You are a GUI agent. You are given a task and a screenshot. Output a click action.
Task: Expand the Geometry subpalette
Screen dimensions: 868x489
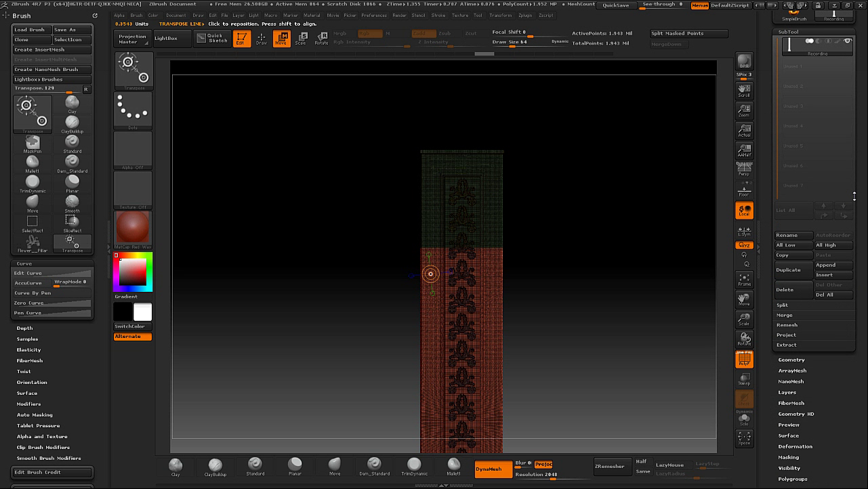pos(791,360)
